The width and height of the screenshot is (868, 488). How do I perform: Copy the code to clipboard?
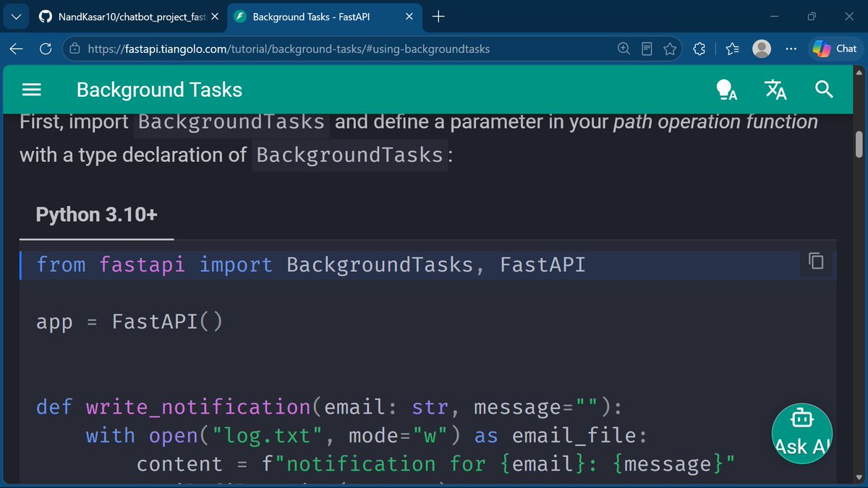point(816,261)
